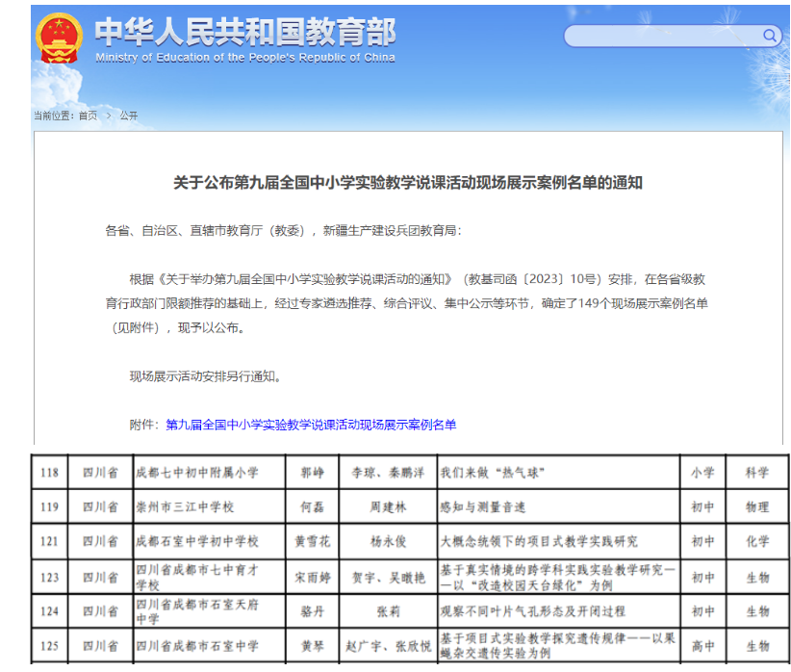Click row number 118 in the table

49,473
